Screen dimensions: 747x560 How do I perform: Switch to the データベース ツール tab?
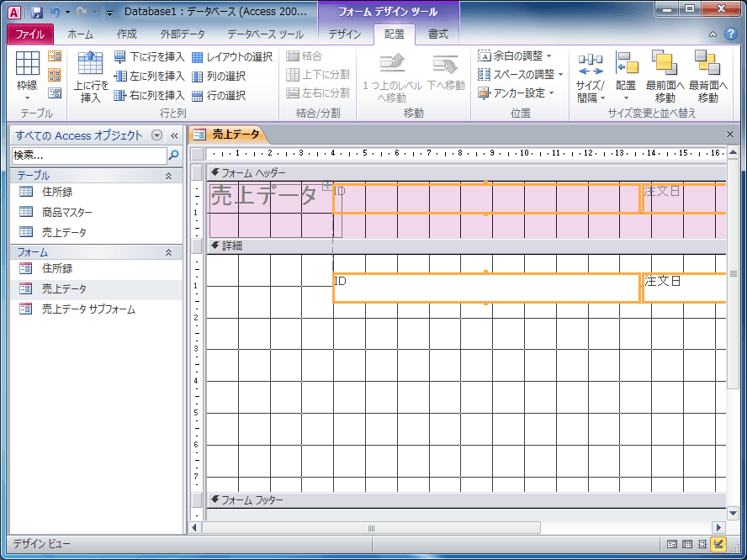tap(265, 34)
